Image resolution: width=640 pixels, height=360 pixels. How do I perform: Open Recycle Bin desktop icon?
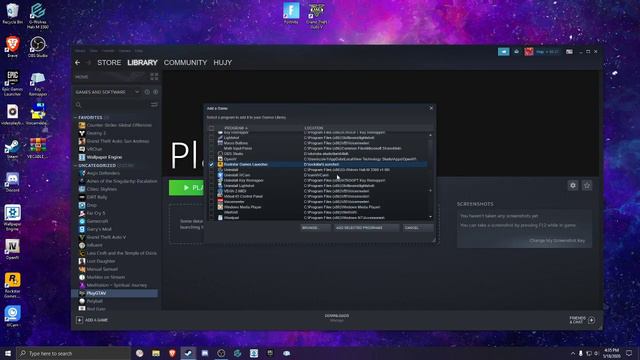[12, 13]
